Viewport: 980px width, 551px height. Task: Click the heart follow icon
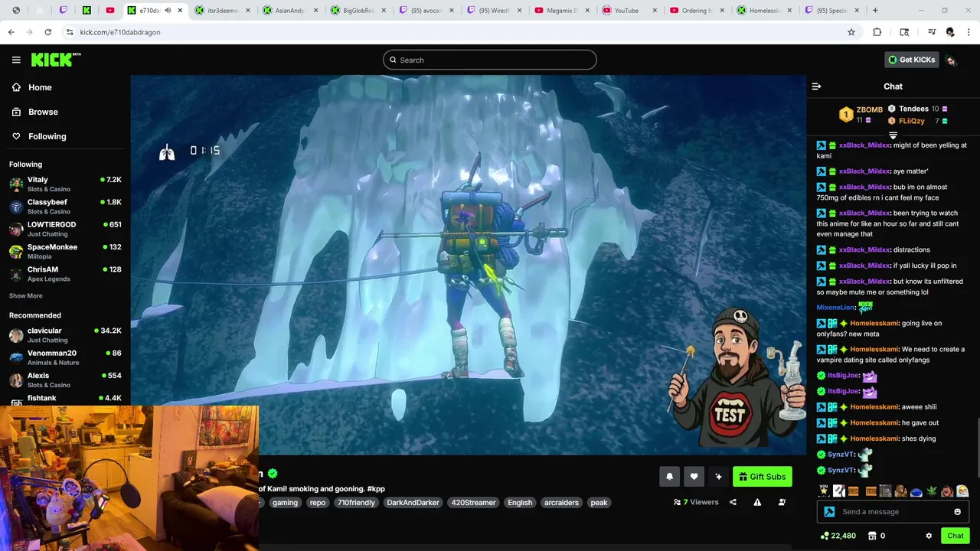point(694,477)
